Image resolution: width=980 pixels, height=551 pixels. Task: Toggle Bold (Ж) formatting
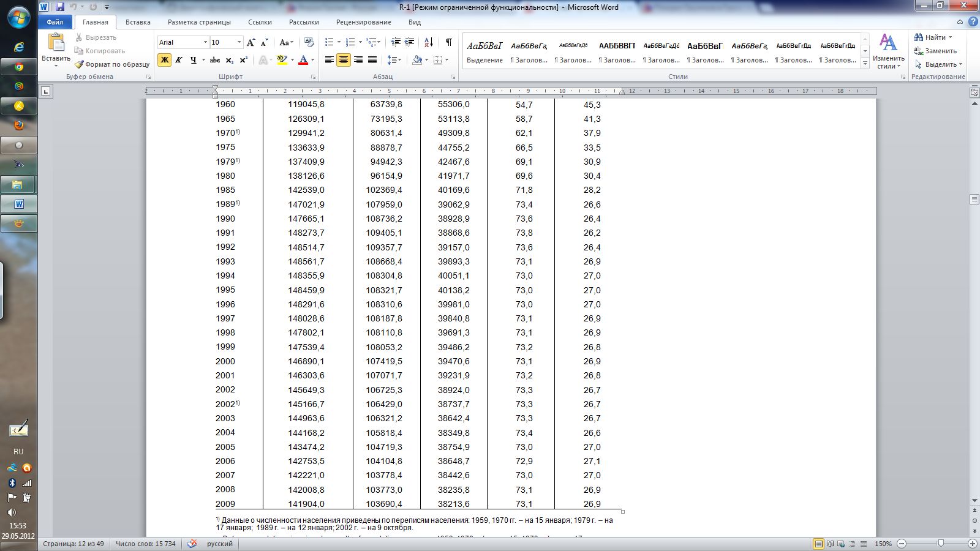point(164,60)
